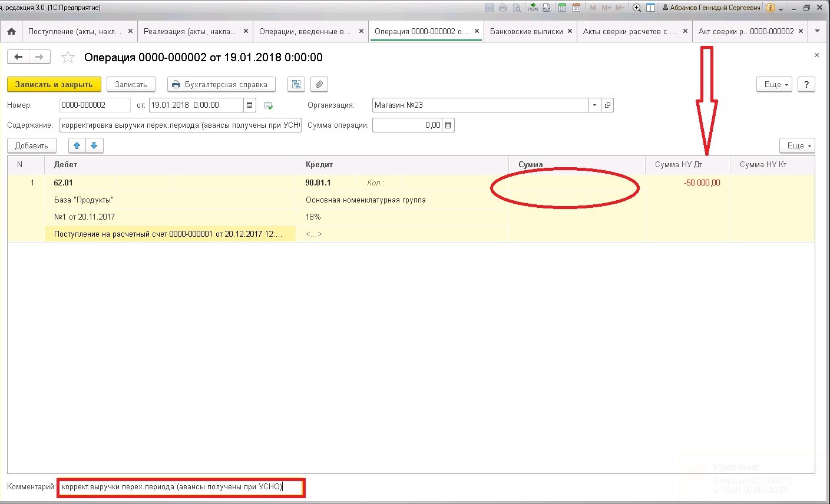Screen dimensions: 830x504
Task: Switch to Операции, введенные в... tab
Action: pyautogui.click(x=305, y=31)
